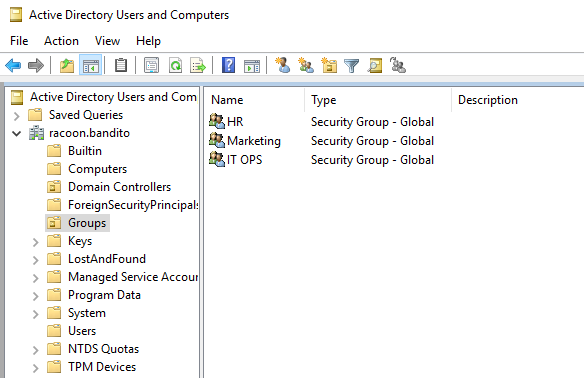This screenshot has height=378, width=584.
Task: Open Help via blue question mark icon
Action: (228, 66)
